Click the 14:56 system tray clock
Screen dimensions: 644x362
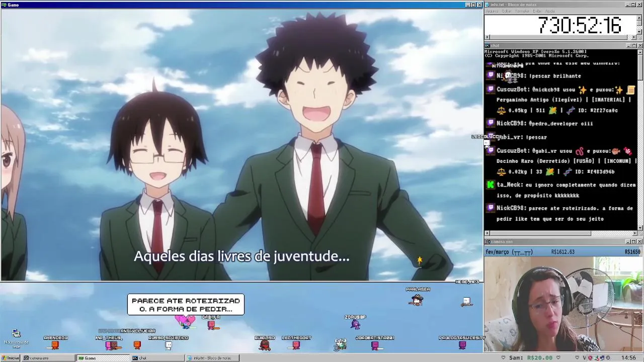pyautogui.click(x=628, y=358)
